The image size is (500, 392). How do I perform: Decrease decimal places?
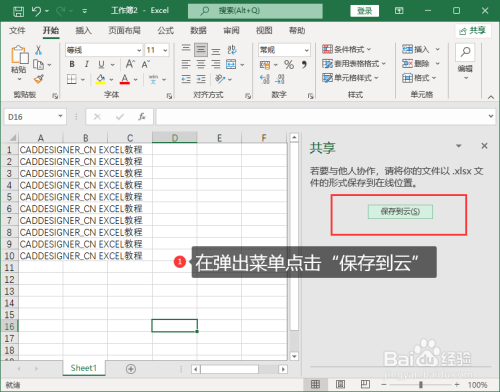coord(280,79)
